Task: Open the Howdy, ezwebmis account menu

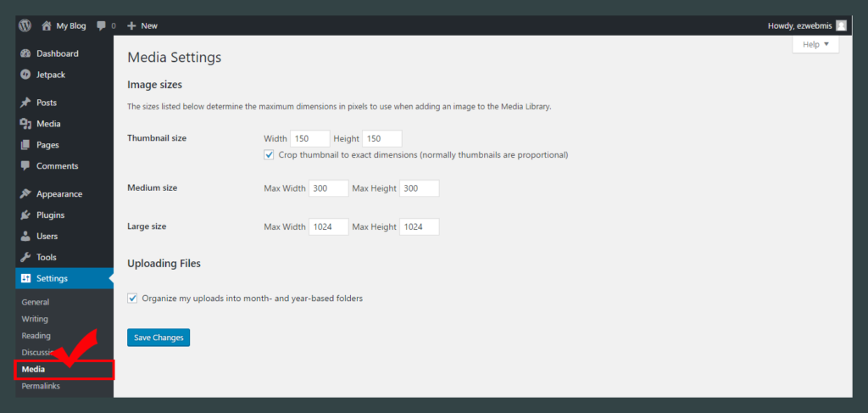Action: (798, 25)
